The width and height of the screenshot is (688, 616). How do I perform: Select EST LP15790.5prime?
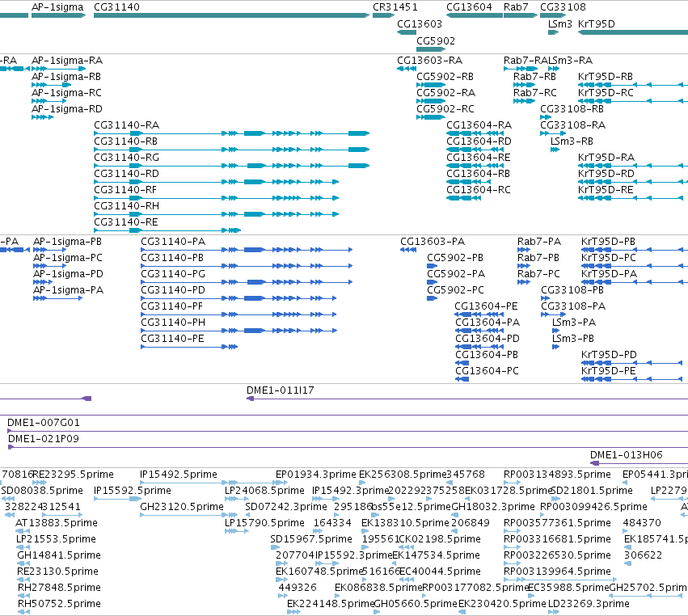click(x=237, y=531)
